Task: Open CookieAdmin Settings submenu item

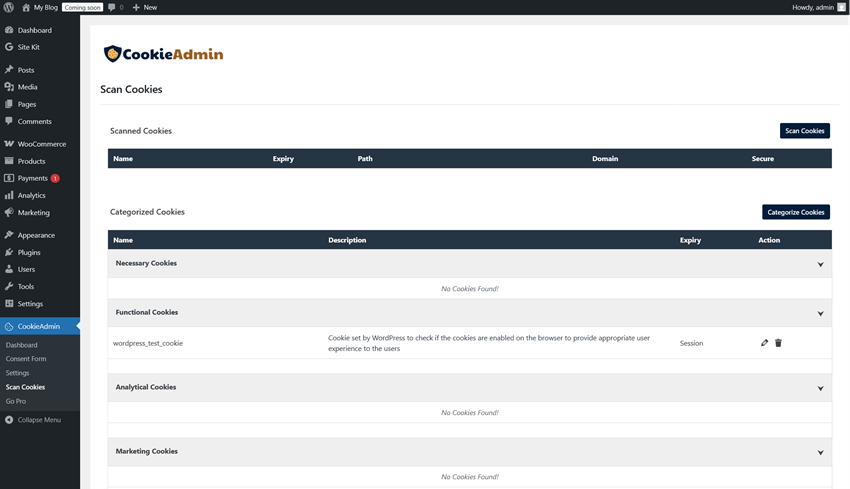Action: point(17,373)
